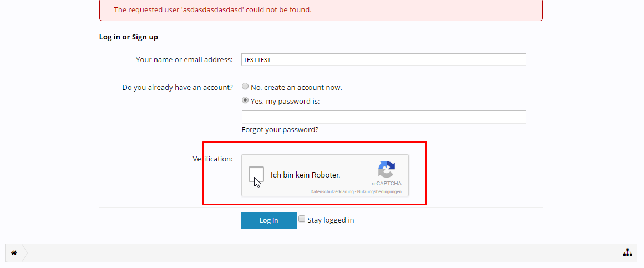Open the 'Datenschutzerklärung' privacy link
The width and height of the screenshot is (644, 268).
coord(332,192)
